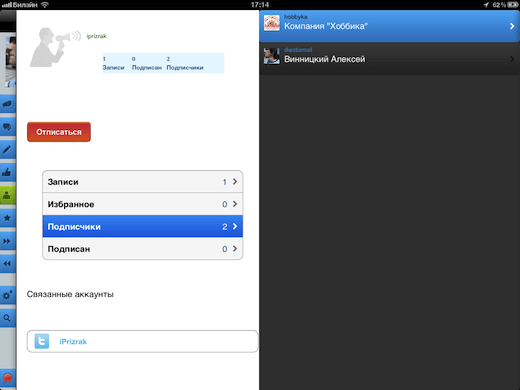The width and height of the screenshot is (520, 390).
Task: Open chevron on Винницкий Алексей row
Action: click(x=512, y=59)
